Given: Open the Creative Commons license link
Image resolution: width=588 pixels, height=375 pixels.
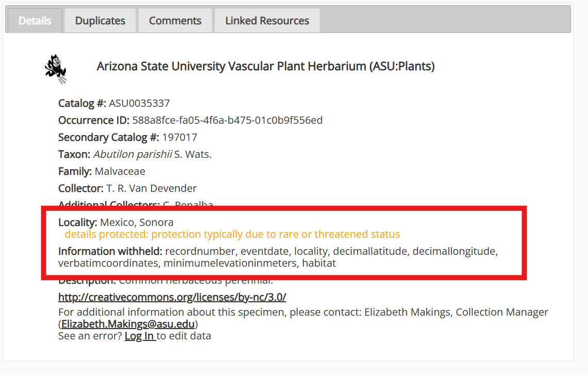Looking at the screenshot, I should pyautogui.click(x=172, y=297).
